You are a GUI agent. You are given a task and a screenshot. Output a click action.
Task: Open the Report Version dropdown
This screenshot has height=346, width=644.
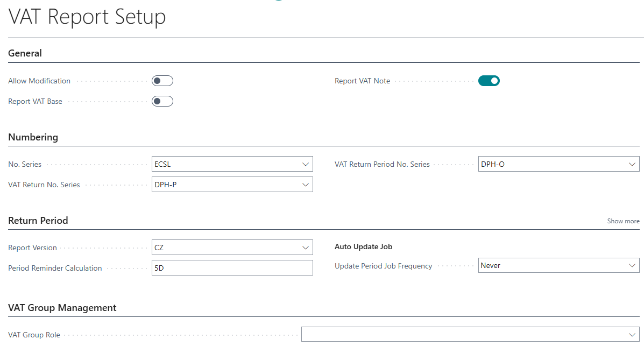(x=306, y=247)
